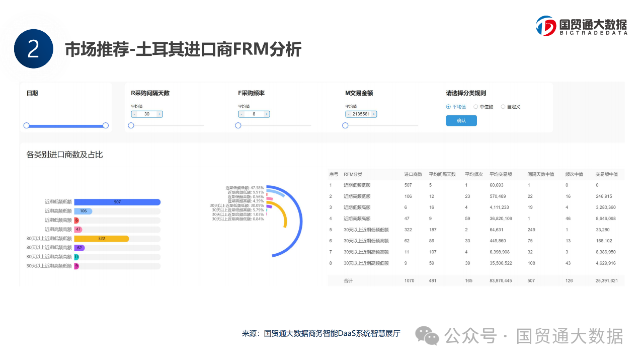
Task: Click the WeChat icon beside 公众号
Action: point(427,336)
